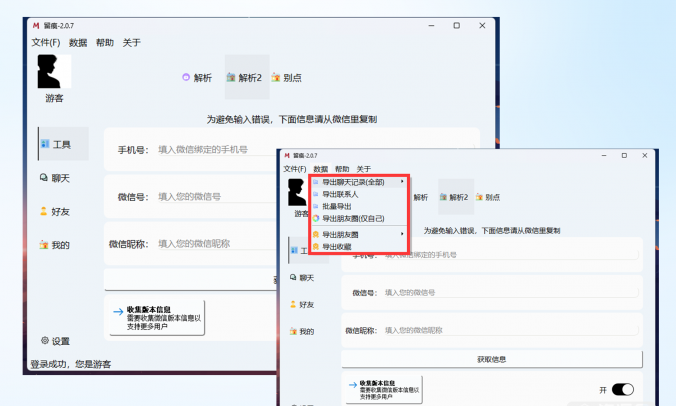Open 关于 menu in the front window
This screenshot has width=676, height=406.
(x=364, y=169)
